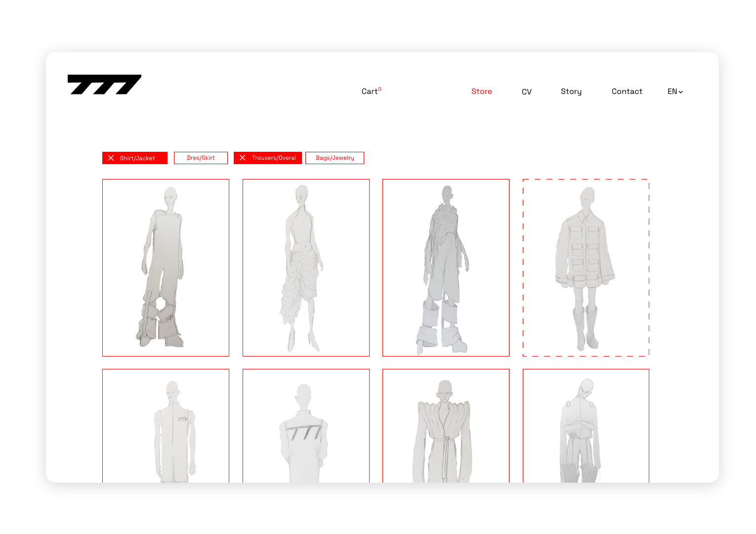Open the CV page
Image resolution: width=756 pixels, height=534 pixels.
click(526, 92)
